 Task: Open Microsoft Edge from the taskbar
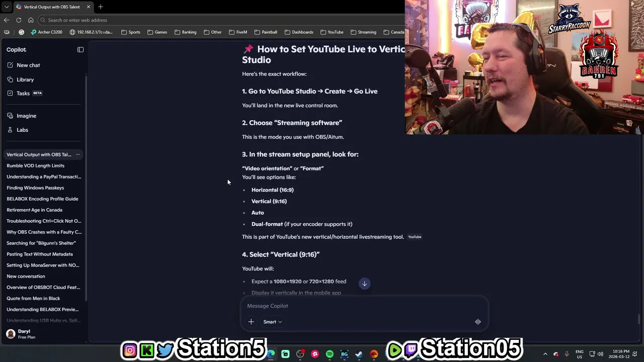[x=271, y=354]
